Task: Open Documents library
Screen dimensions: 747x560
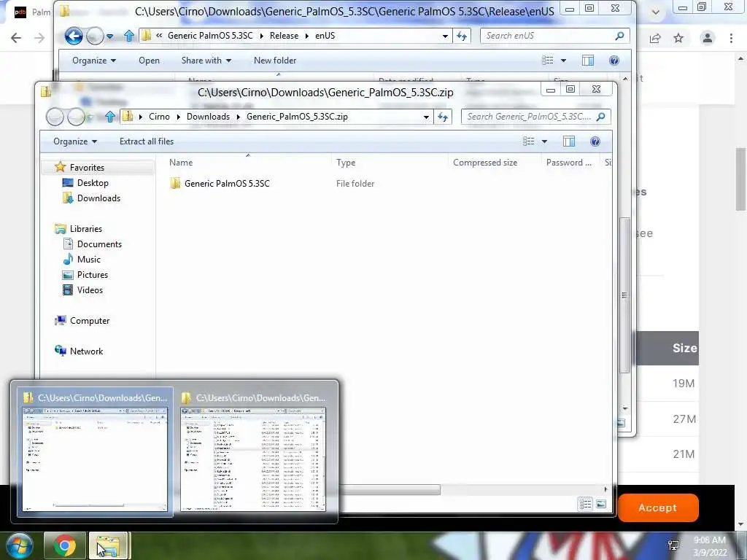Action: point(99,244)
